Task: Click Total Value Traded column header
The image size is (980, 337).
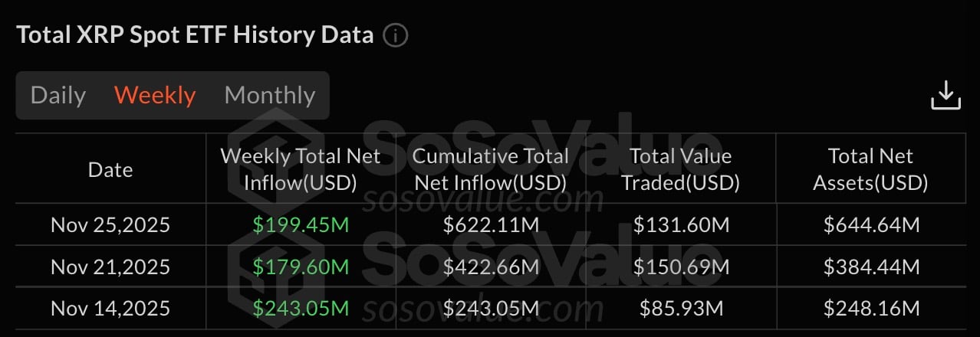Action: coord(680,169)
